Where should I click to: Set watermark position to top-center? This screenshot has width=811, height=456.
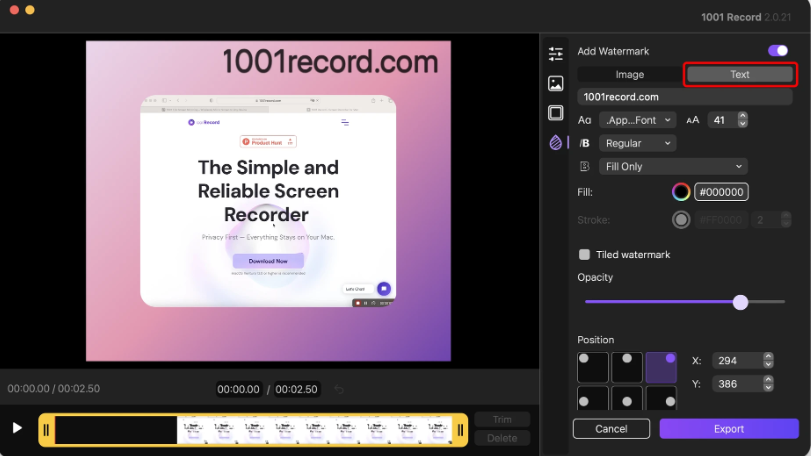[627, 367]
